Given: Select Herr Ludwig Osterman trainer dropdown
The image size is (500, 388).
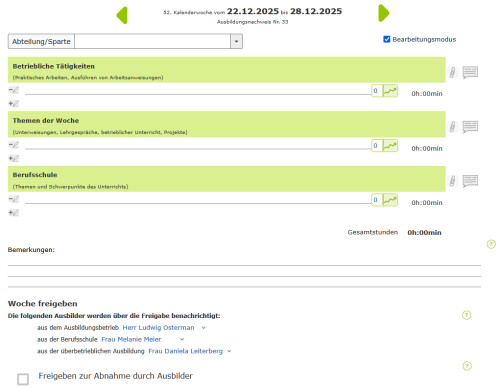Looking at the screenshot, I should pyautogui.click(x=164, y=328).
